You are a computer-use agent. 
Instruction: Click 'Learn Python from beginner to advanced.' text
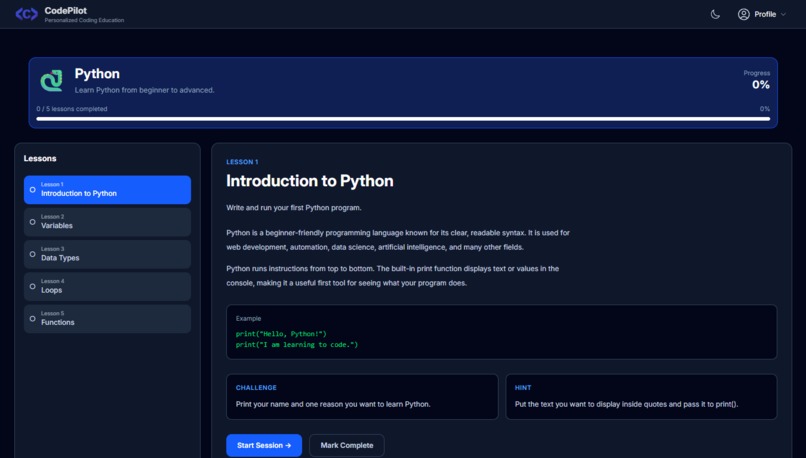pos(144,90)
